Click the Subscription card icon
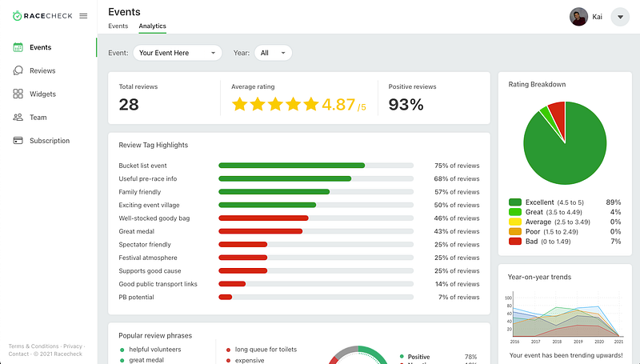Viewport: 640px width, 364px height. click(x=18, y=140)
